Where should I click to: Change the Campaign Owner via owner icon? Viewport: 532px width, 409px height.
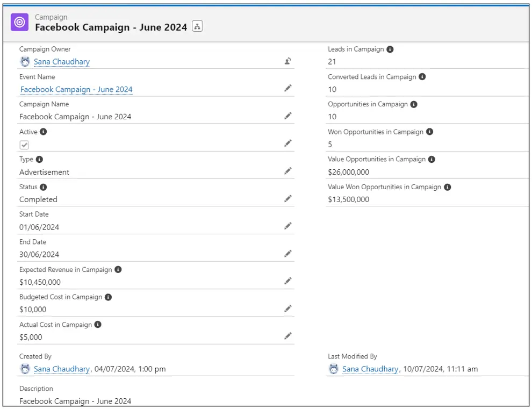tap(287, 61)
